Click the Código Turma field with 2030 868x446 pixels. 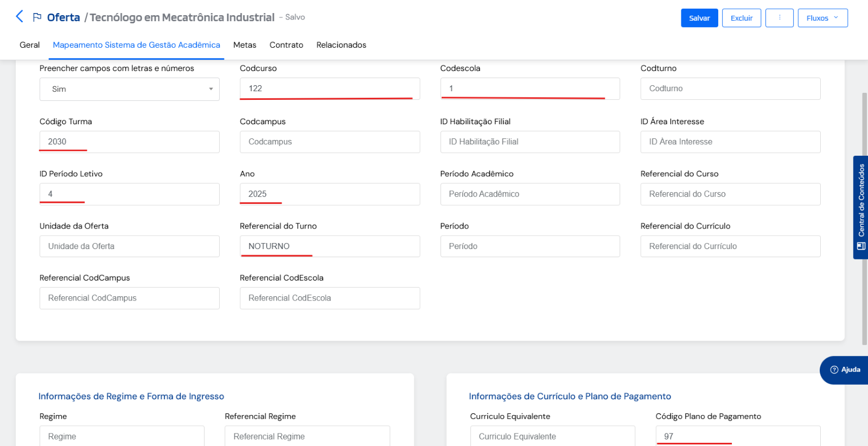click(130, 142)
